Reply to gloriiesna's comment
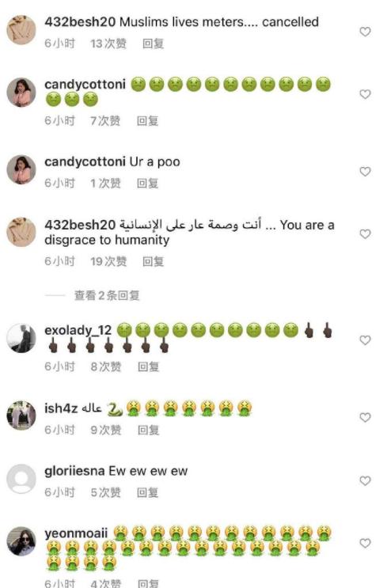 tap(147, 492)
